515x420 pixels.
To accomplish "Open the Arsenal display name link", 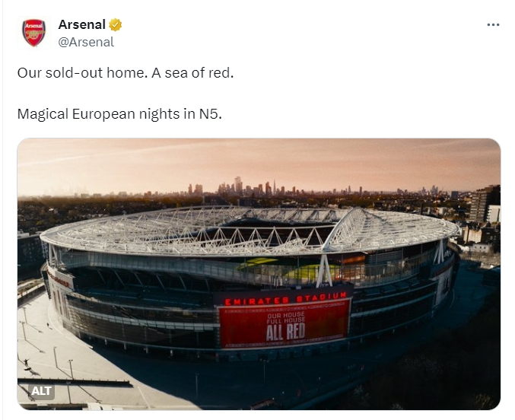I will [82, 24].
